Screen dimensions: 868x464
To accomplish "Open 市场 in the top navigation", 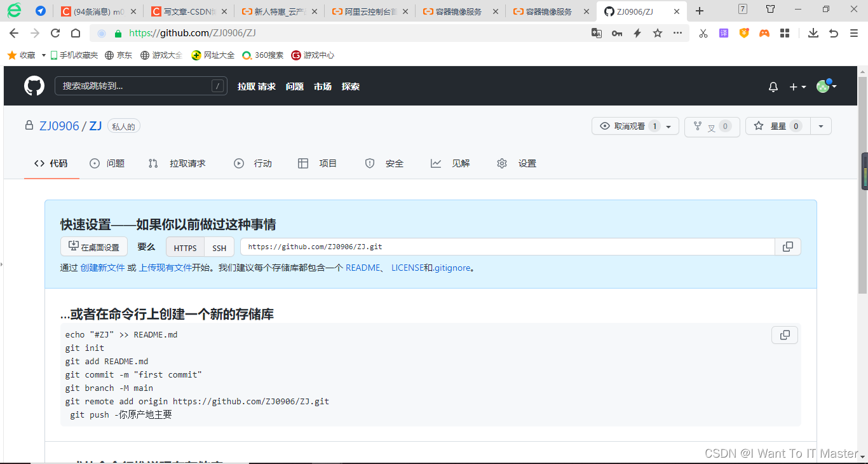I will tap(323, 86).
